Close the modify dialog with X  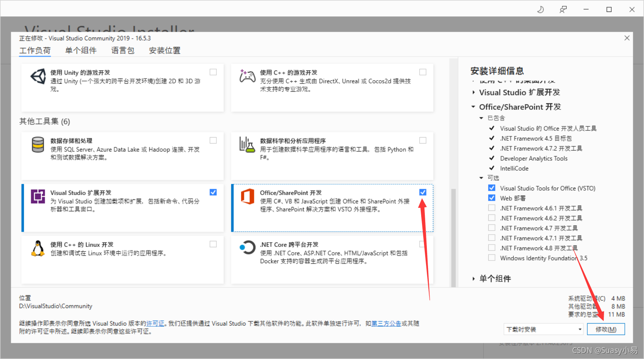coord(627,38)
